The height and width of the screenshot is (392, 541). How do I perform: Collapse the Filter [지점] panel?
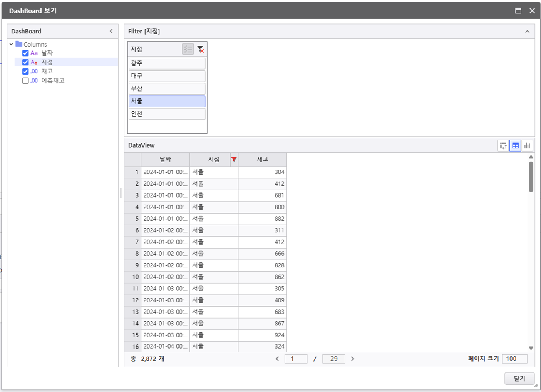(x=527, y=32)
